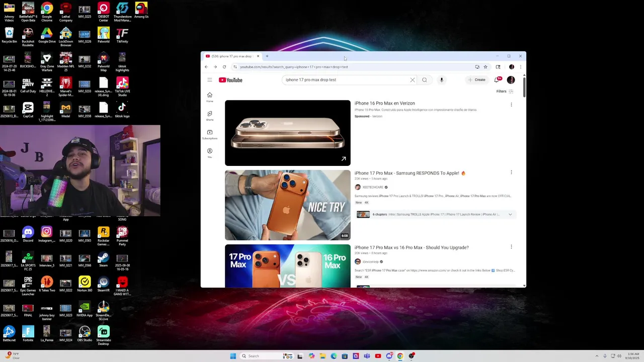
Task: Open YouTube account avatar menu
Action: [x=511, y=80]
